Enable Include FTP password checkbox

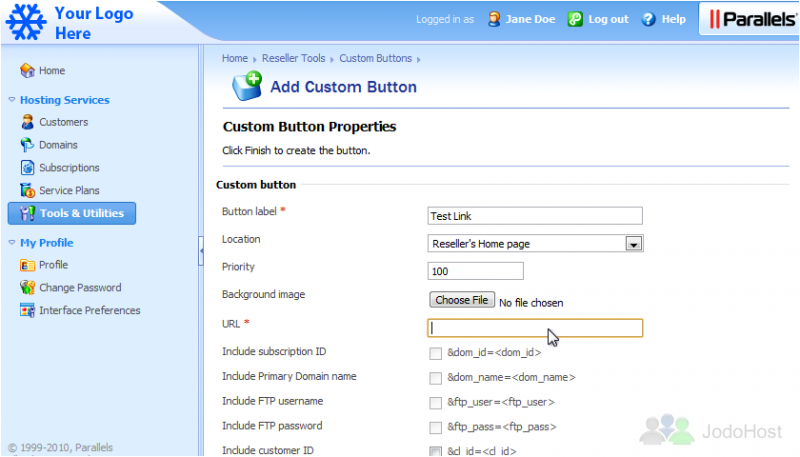(435, 427)
